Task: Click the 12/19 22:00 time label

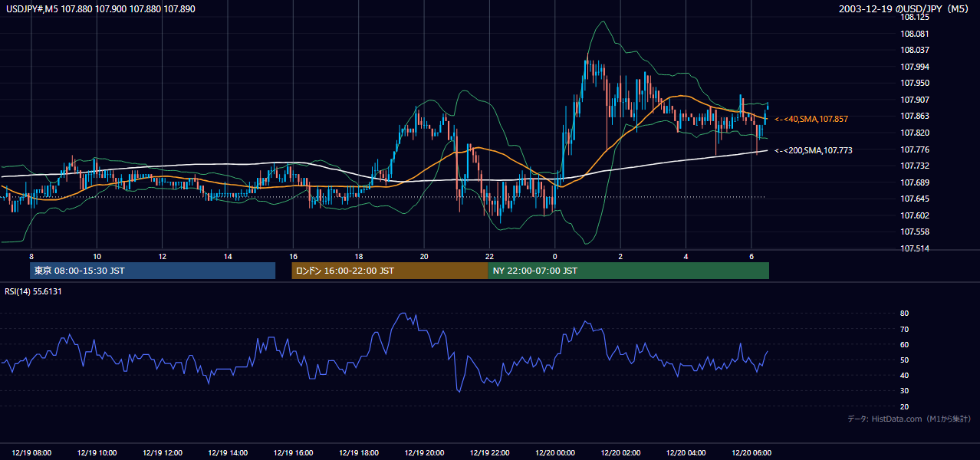Action: click(x=489, y=453)
